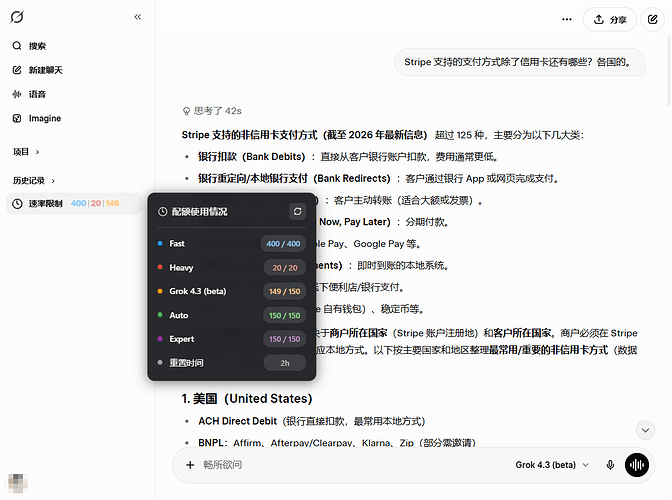
Task: Start voice mode with the waveform button
Action: click(x=637, y=465)
